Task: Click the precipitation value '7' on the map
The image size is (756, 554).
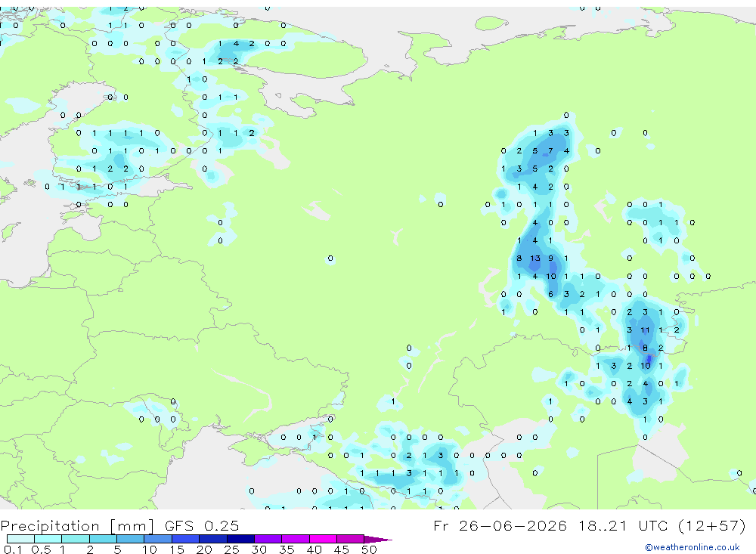Action: [x=550, y=151]
